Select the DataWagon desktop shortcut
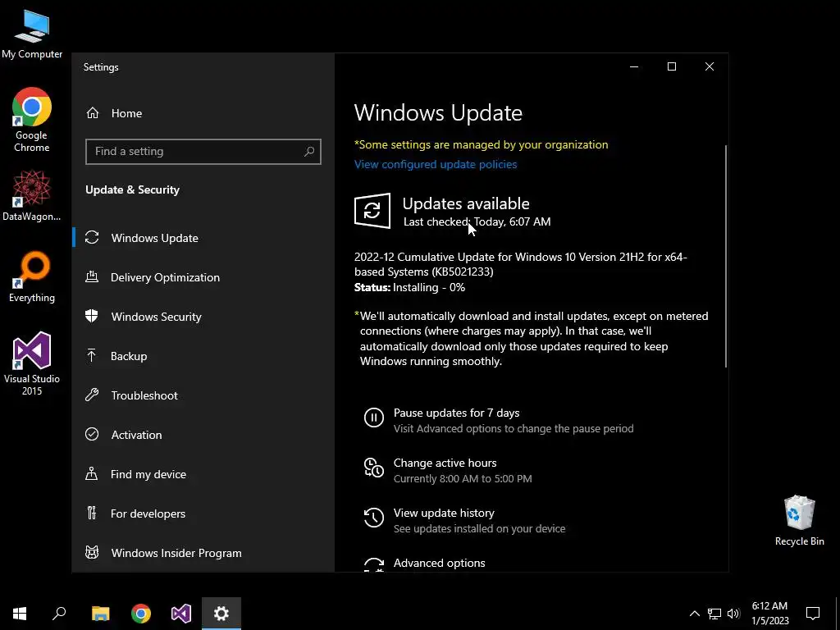This screenshot has height=630, width=840. (32, 195)
